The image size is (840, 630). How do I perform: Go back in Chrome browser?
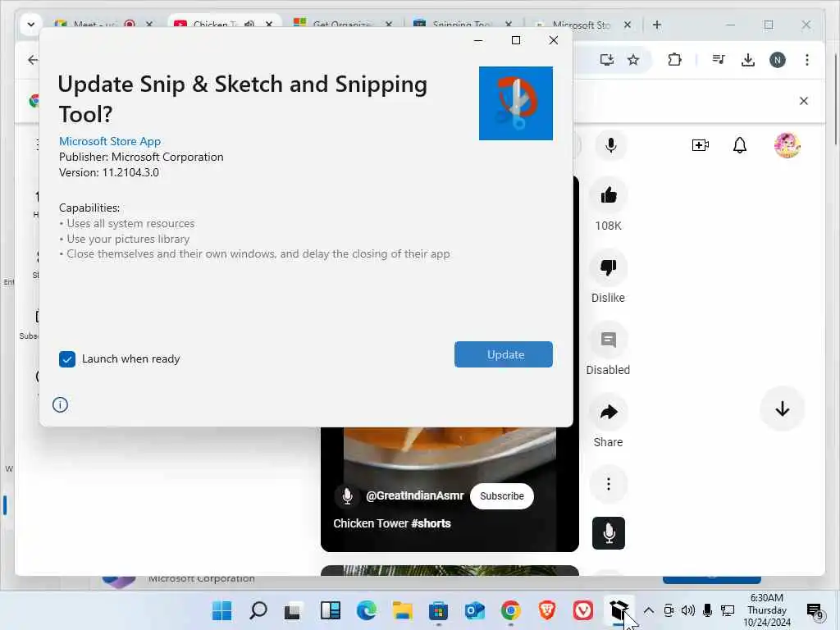33,59
